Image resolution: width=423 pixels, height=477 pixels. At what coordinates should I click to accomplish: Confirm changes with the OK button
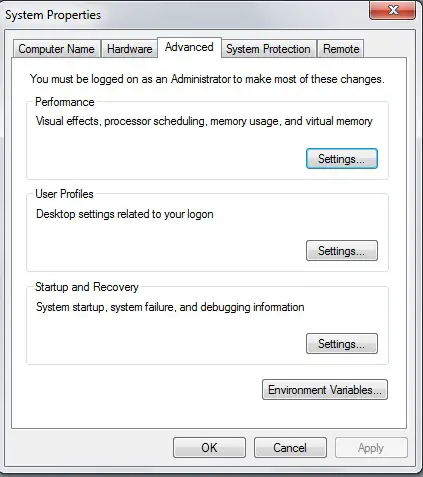tap(209, 448)
